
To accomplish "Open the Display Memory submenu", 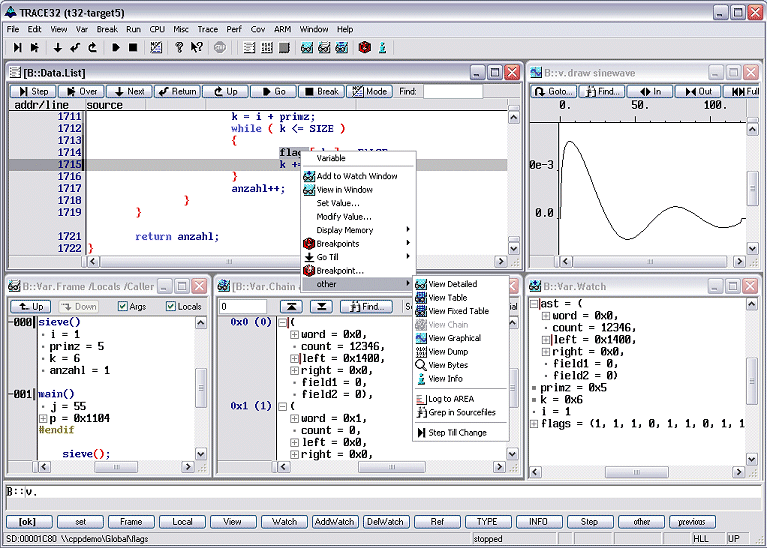I will click(x=344, y=230).
